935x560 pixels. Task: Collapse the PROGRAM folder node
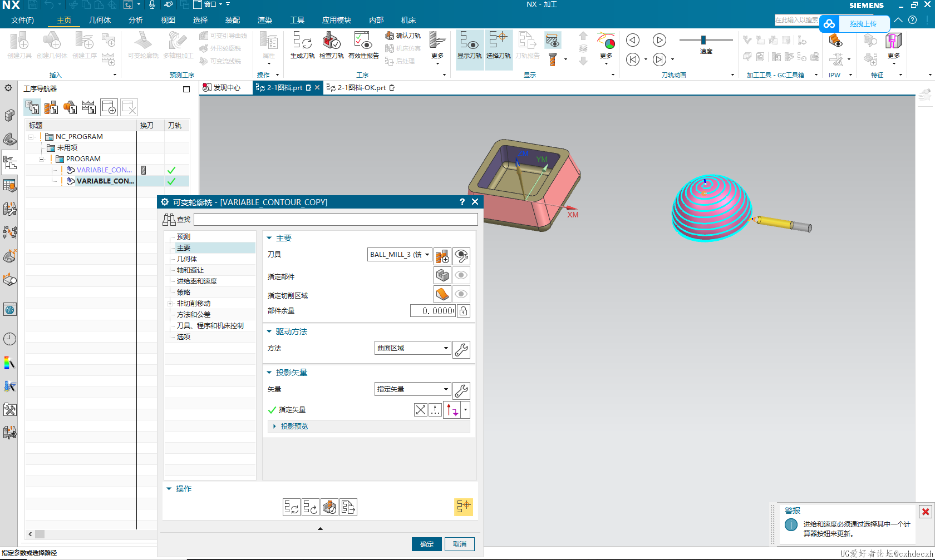coord(42,159)
